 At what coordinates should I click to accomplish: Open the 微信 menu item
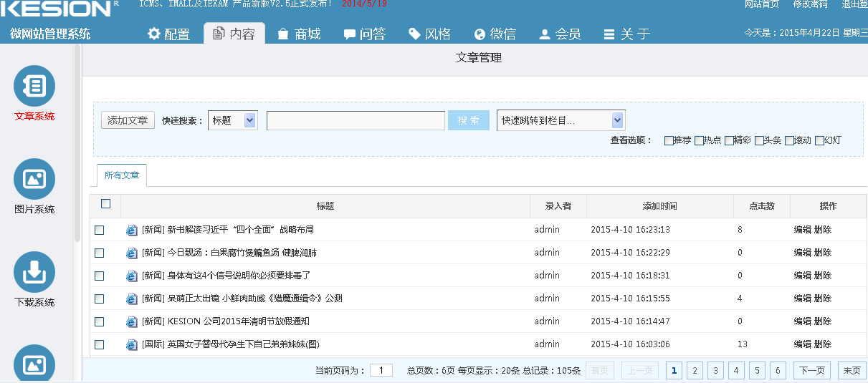pos(495,34)
